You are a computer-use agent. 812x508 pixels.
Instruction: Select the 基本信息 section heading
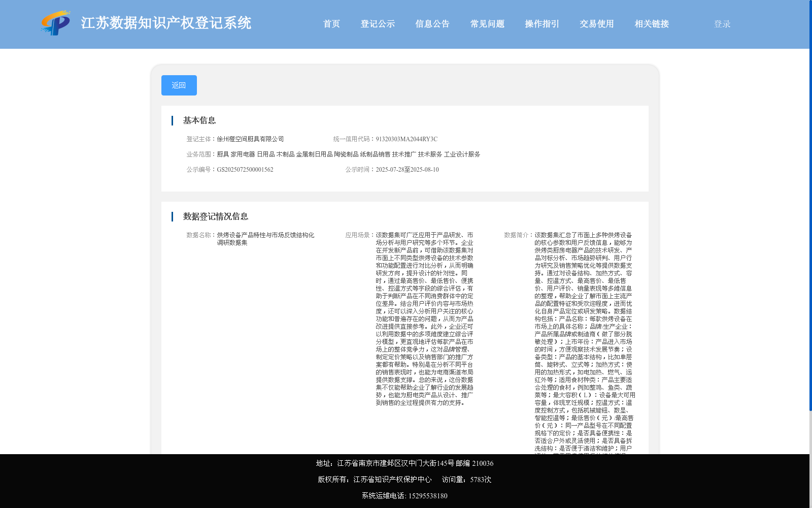tap(199, 120)
